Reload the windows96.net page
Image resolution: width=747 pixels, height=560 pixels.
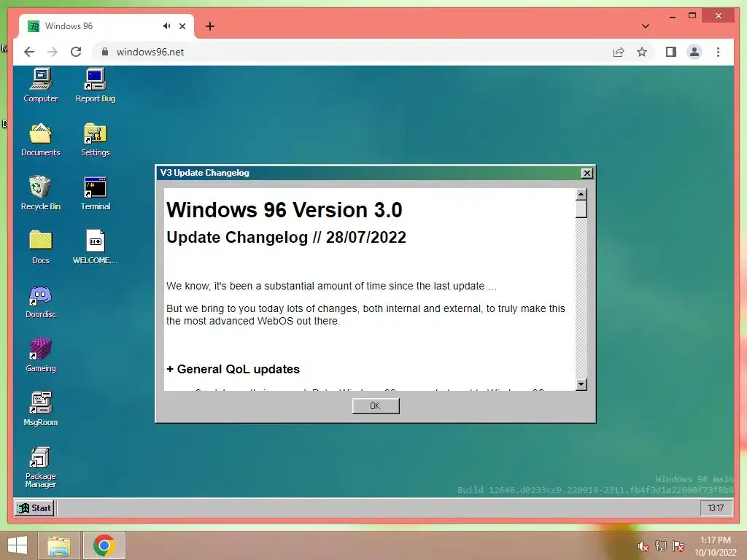[x=76, y=52]
